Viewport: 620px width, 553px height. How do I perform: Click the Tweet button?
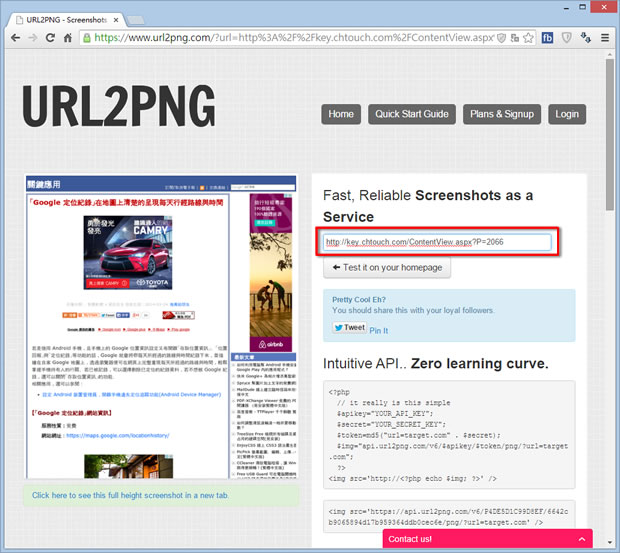coord(349,328)
